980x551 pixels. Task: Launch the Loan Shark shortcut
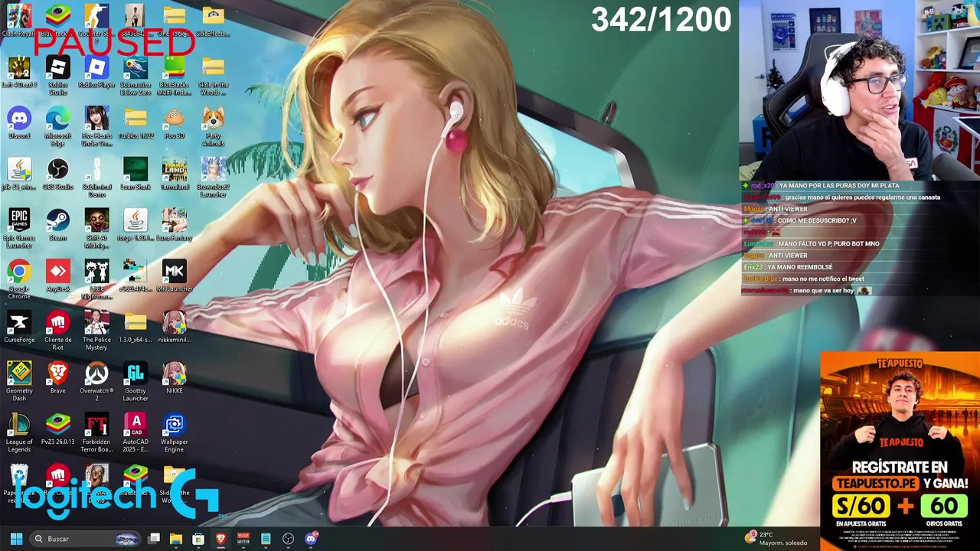click(136, 174)
